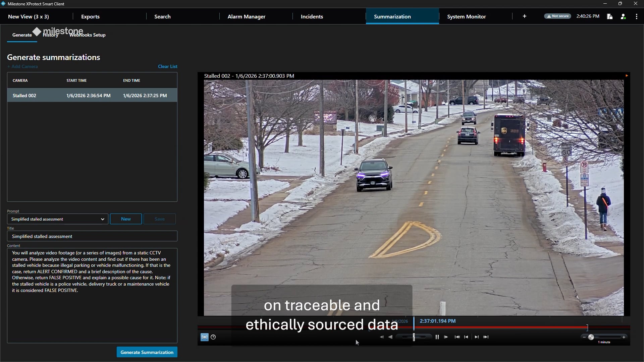
Task: Click play forward button
Action: 446,337
